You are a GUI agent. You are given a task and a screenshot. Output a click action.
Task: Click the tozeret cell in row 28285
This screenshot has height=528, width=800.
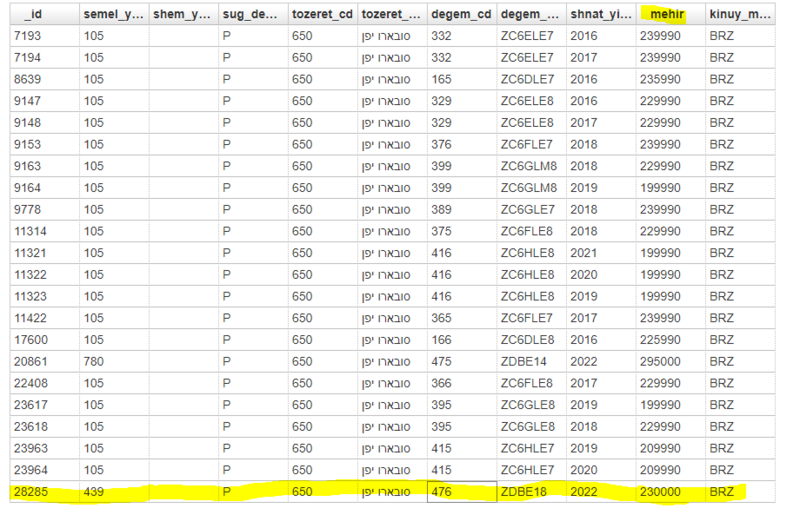(x=392, y=492)
